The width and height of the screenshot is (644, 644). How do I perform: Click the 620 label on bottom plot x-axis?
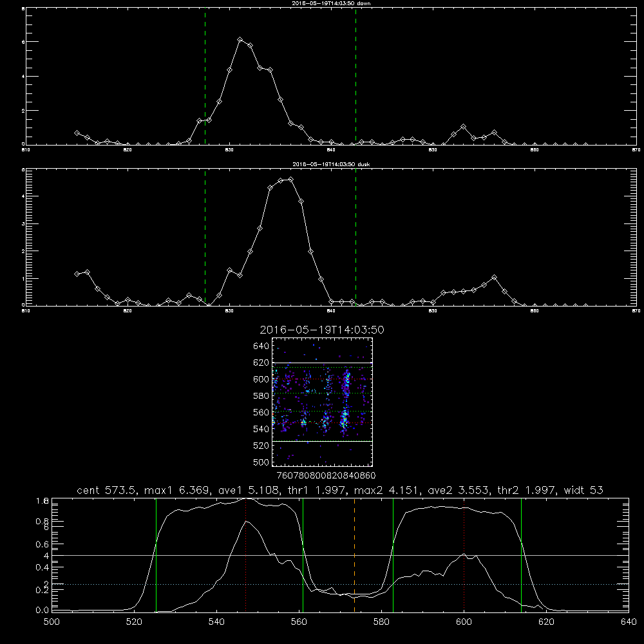tap(546, 622)
